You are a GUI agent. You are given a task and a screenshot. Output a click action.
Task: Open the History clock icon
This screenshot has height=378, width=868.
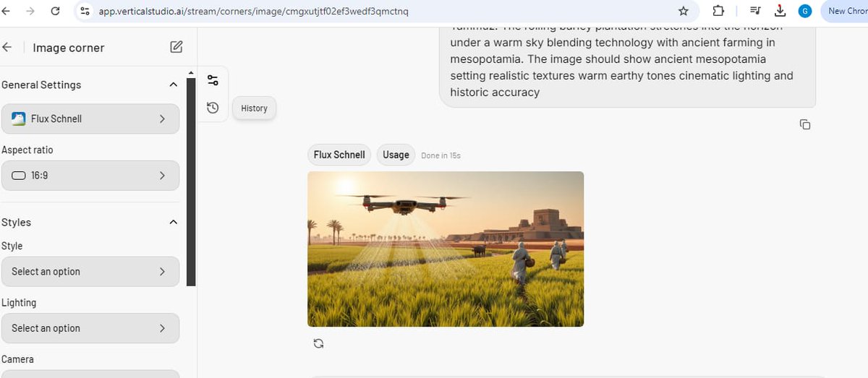pos(213,108)
